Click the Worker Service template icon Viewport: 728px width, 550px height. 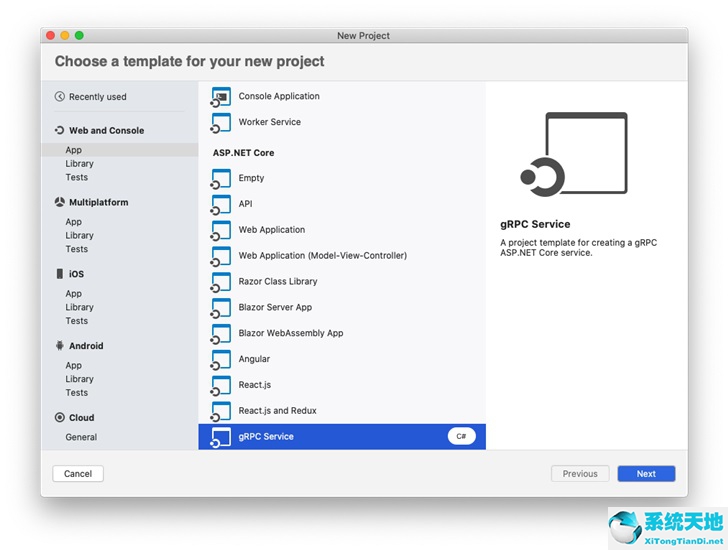coord(221,123)
